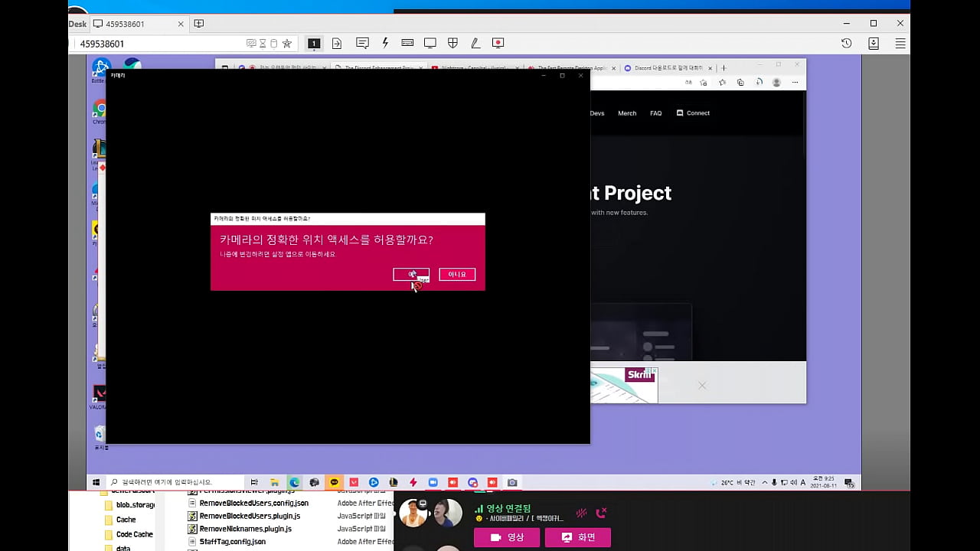Viewport: 980px width, 551px height.
Task: Click the AnyDesk permissions shield icon
Action: coord(452,44)
